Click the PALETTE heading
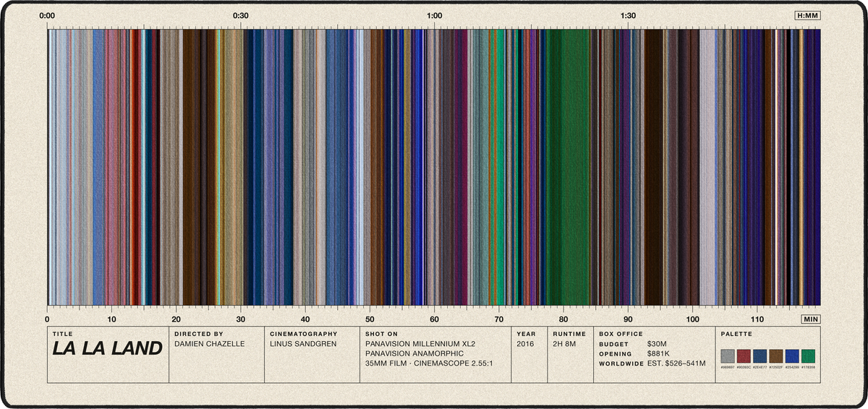 pos(735,334)
